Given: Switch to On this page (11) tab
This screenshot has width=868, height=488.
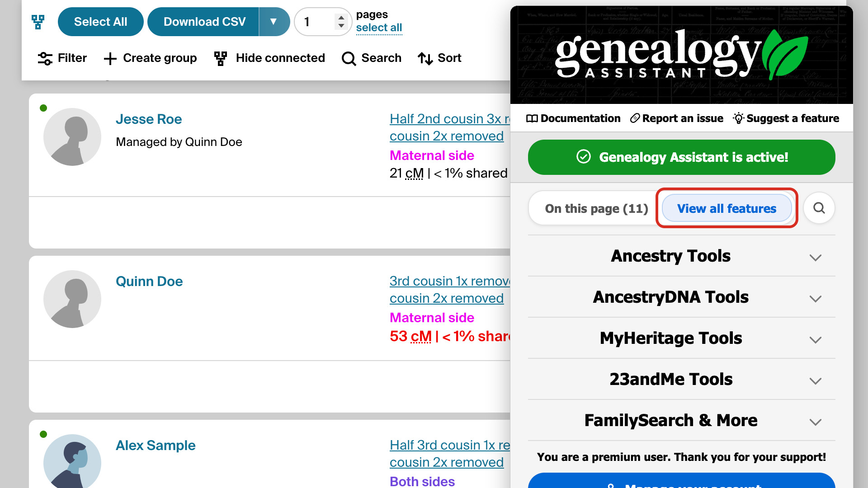Looking at the screenshot, I should click(x=596, y=209).
